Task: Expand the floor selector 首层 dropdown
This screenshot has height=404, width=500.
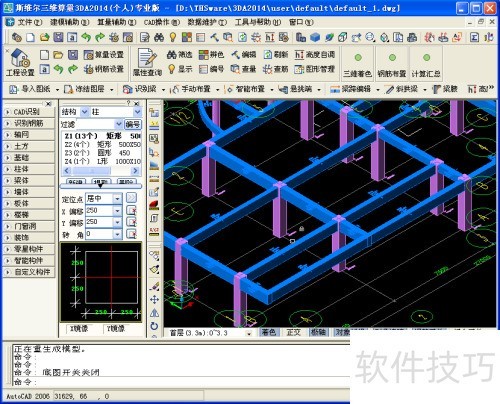Action: pos(249,333)
